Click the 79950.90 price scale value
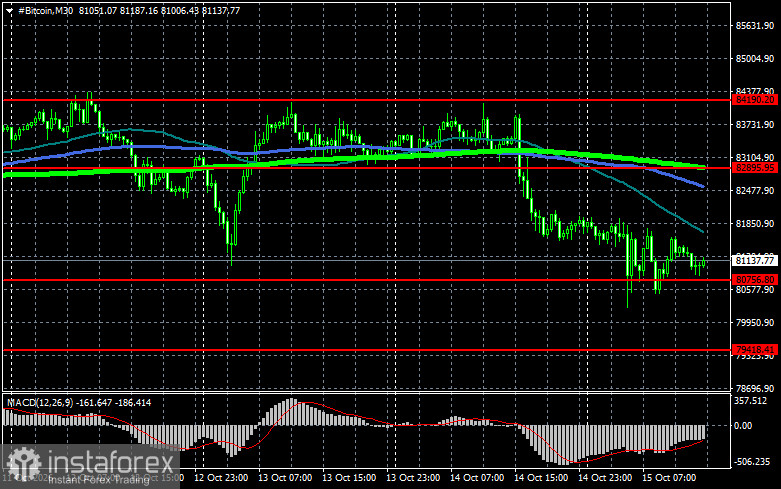781x489 pixels. (x=755, y=323)
